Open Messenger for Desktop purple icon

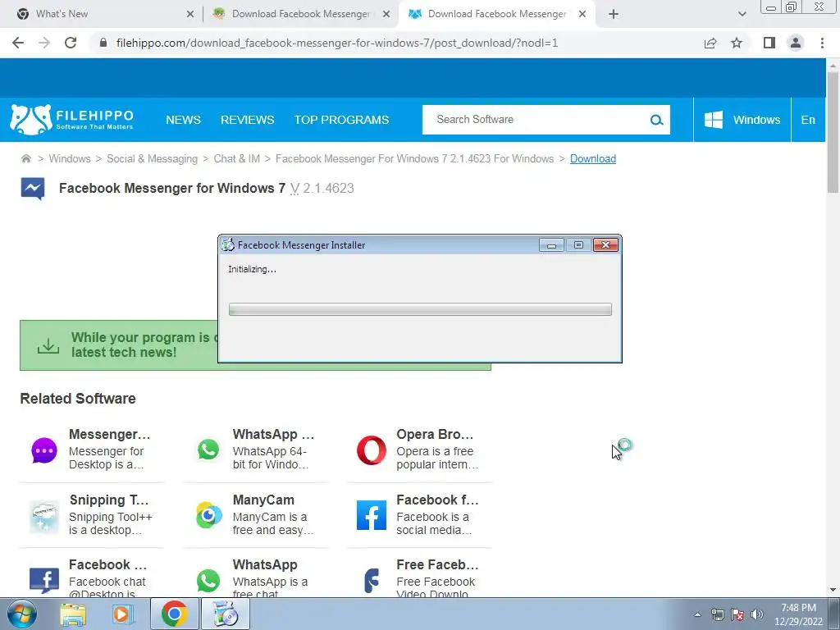(44, 450)
